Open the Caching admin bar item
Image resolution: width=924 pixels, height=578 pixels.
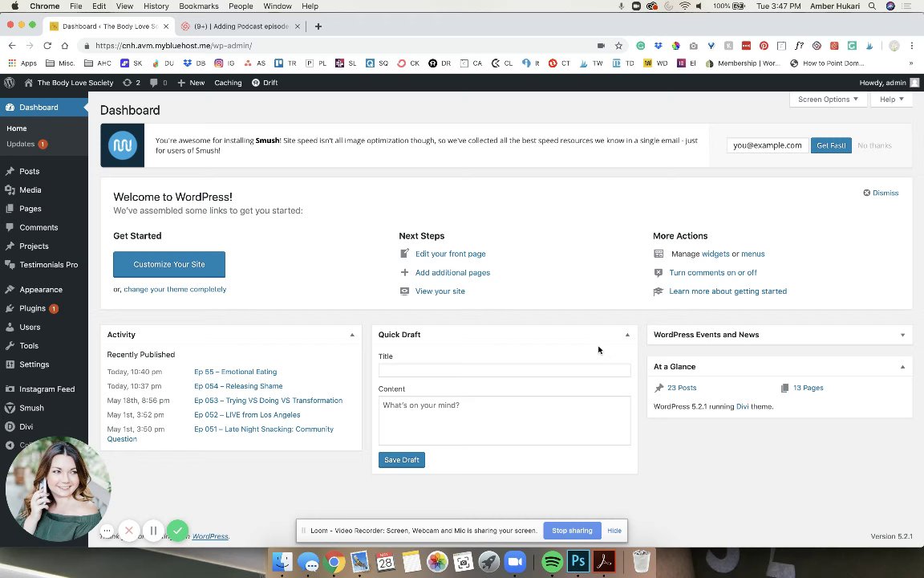[x=228, y=83]
